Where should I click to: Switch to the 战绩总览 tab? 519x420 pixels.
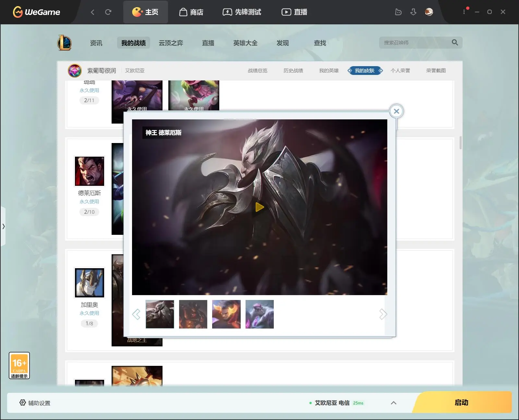tap(258, 70)
